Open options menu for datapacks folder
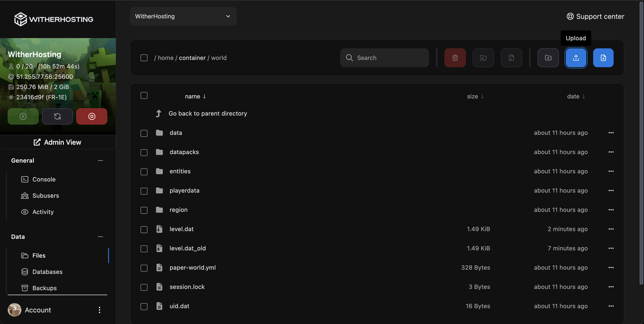Viewport: 644px width, 324px height. (611, 152)
